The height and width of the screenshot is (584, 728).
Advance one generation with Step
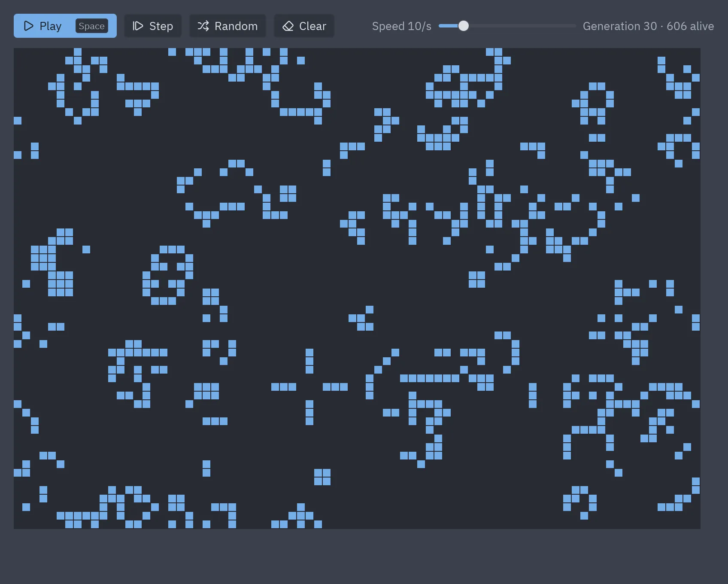[x=153, y=26]
